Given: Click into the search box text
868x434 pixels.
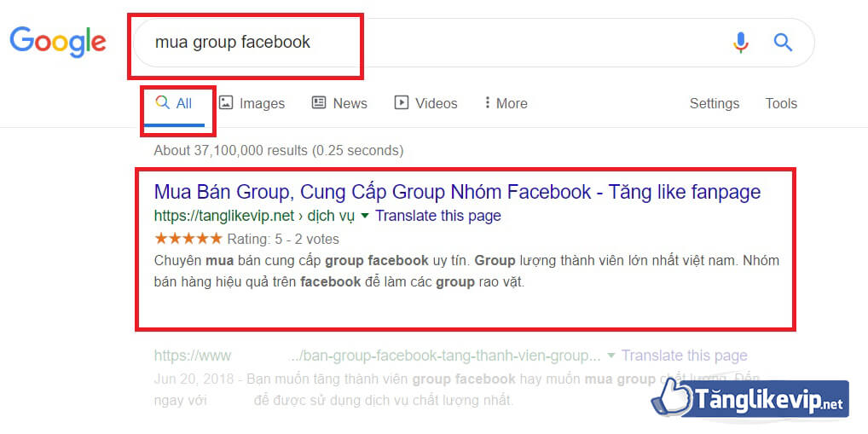Looking at the screenshot, I should [233, 42].
